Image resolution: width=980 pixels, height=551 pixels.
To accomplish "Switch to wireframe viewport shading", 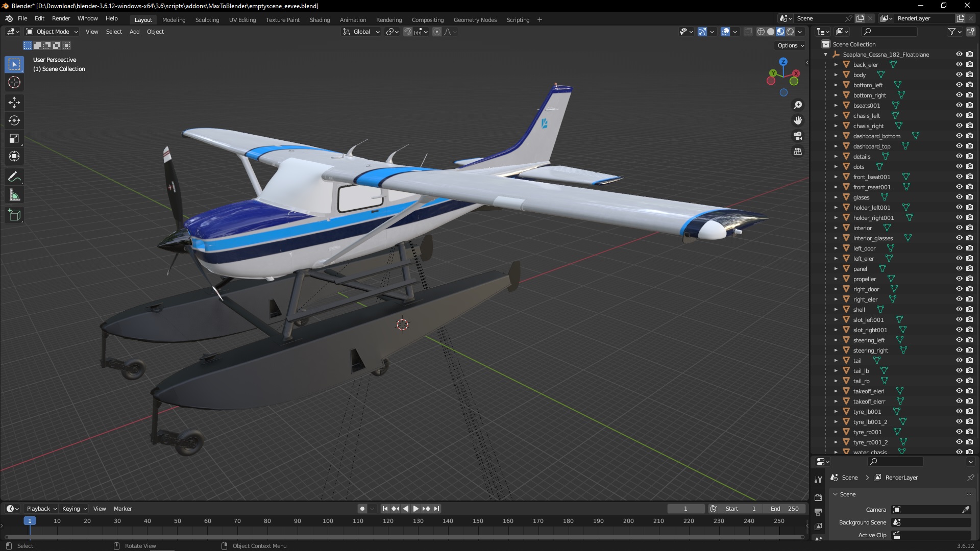I will [761, 32].
